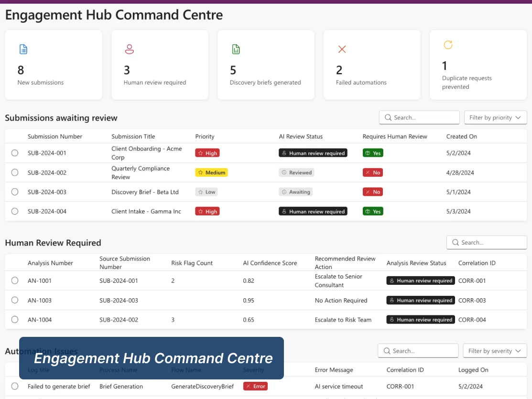Click Human review required badge for AN-1001
The height and width of the screenshot is (399, 532).
(421, 280)
